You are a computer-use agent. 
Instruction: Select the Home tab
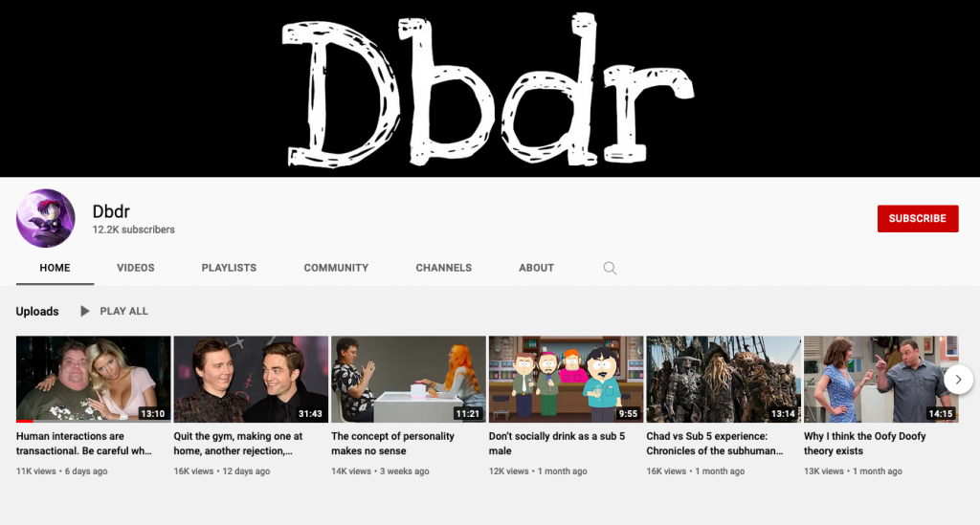pos(55,268)
